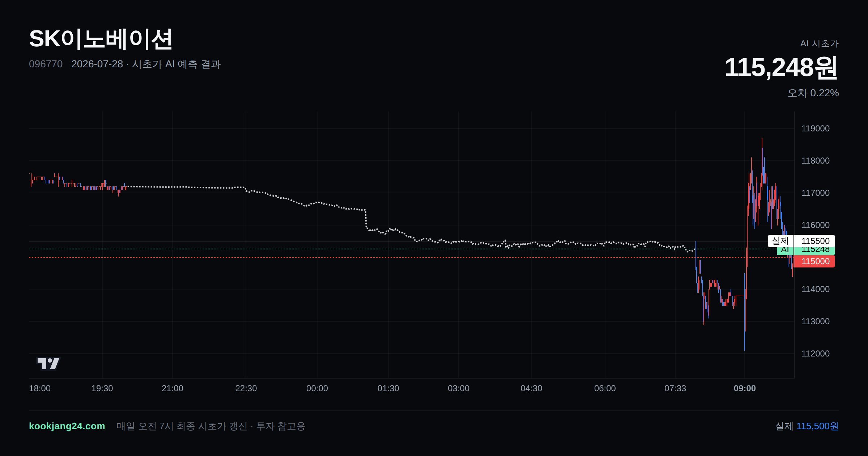Click the 19:30 time axis label

tap(102, 388)
